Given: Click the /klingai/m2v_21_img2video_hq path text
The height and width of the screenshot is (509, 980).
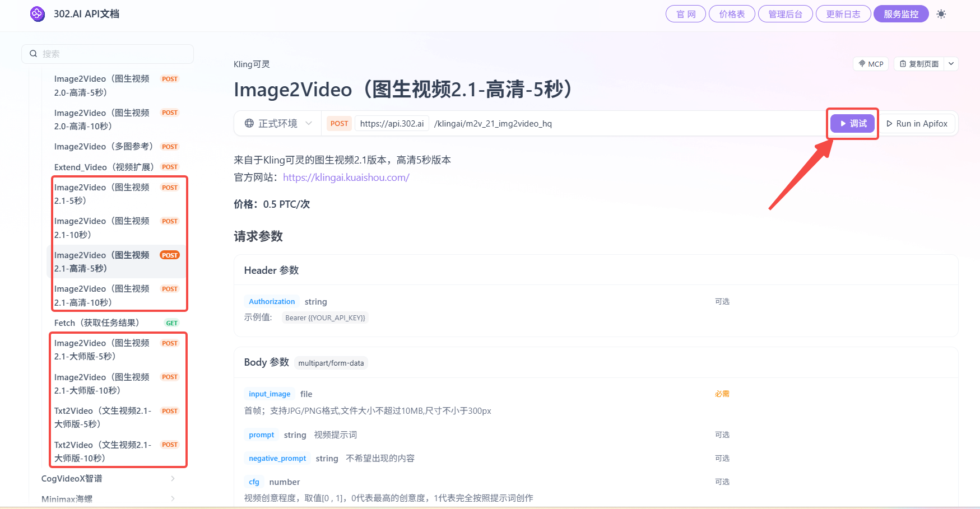Looking at the screenshot, I should coord(493,123).
